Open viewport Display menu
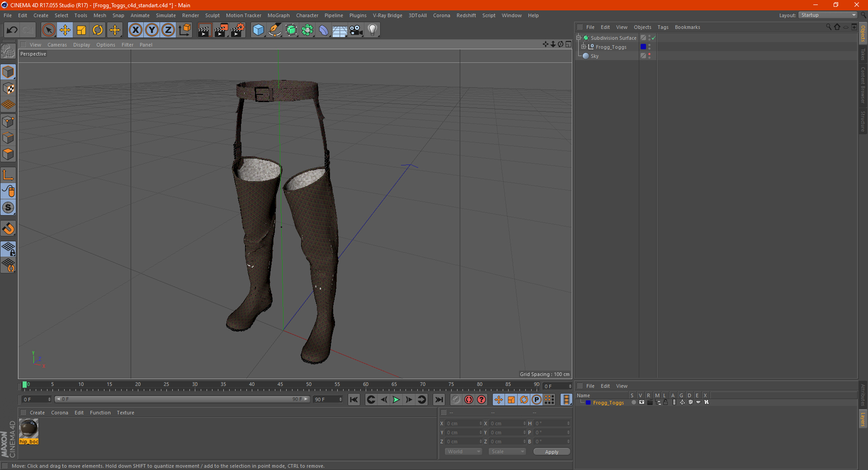Screen dimensions: 868x470 (81, 45)
